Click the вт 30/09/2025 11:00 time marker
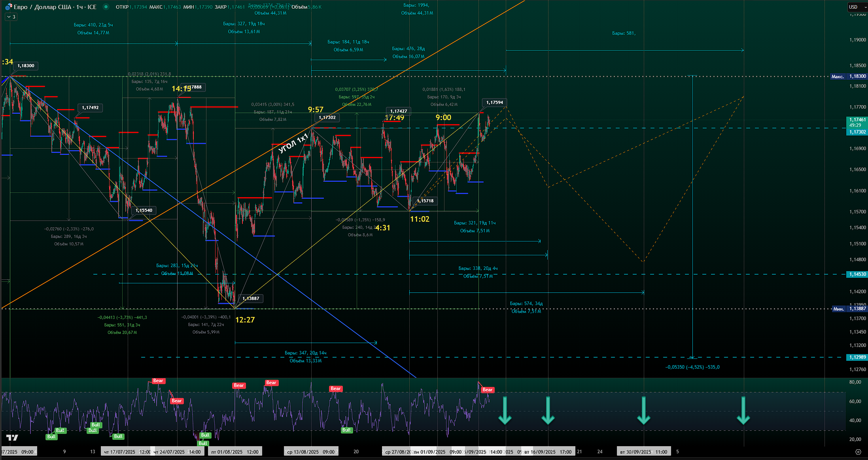Viewport: 868px width, 460px height. coord(643,452)
